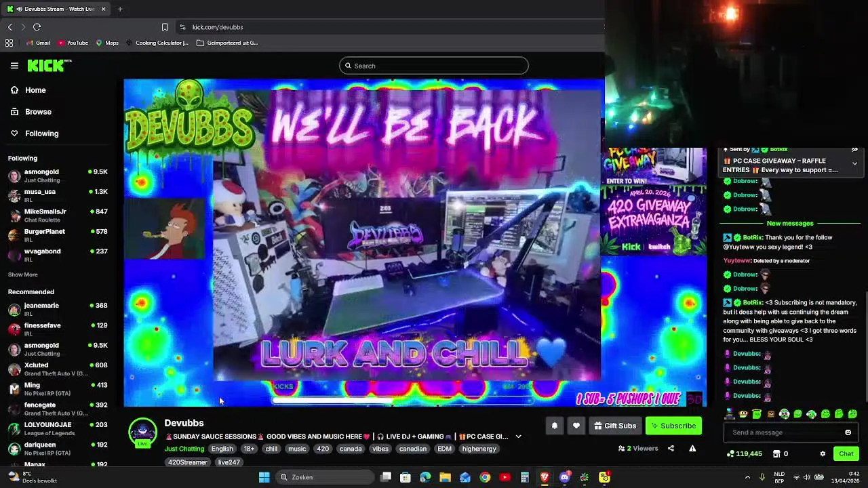This screenshot has width=868, height=488.
Task: Click the 420Streamer tag
Action: pos(188,462)
